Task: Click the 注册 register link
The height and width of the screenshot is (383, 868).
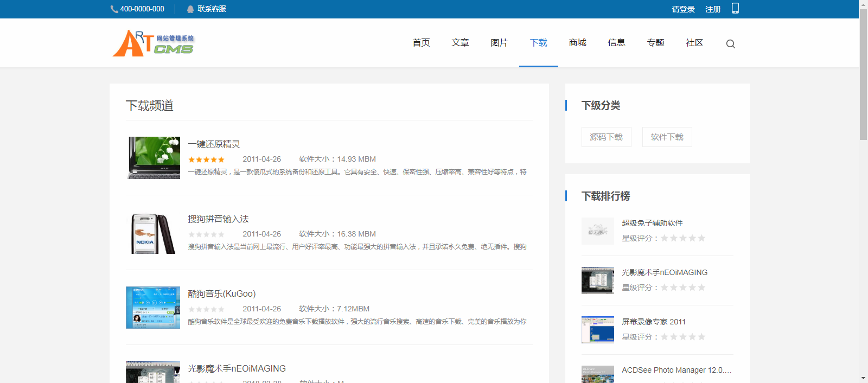Action: tap(713, 9)
